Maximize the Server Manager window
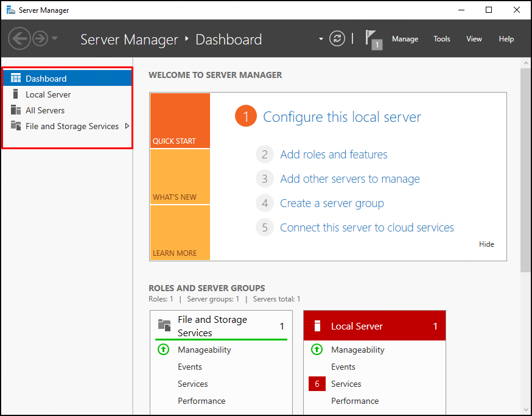Viewport: 532px width, 416px height. click(489, 10)
